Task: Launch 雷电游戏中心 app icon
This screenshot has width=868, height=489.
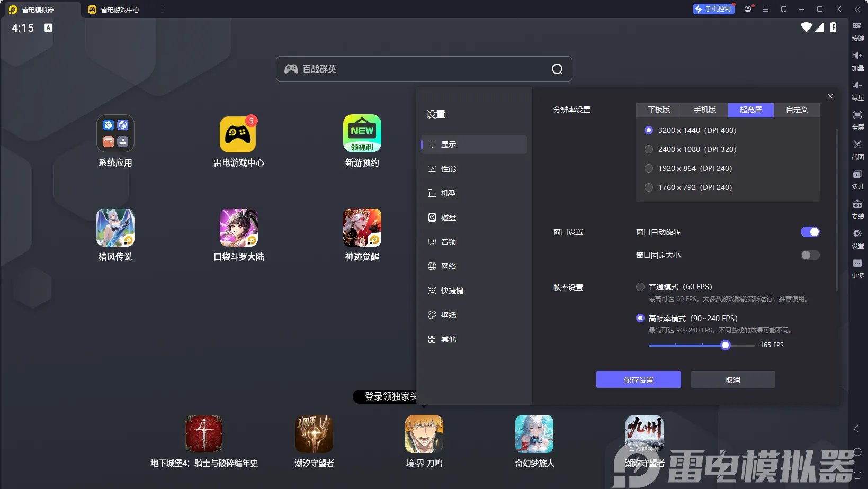Action: [238, 134]
